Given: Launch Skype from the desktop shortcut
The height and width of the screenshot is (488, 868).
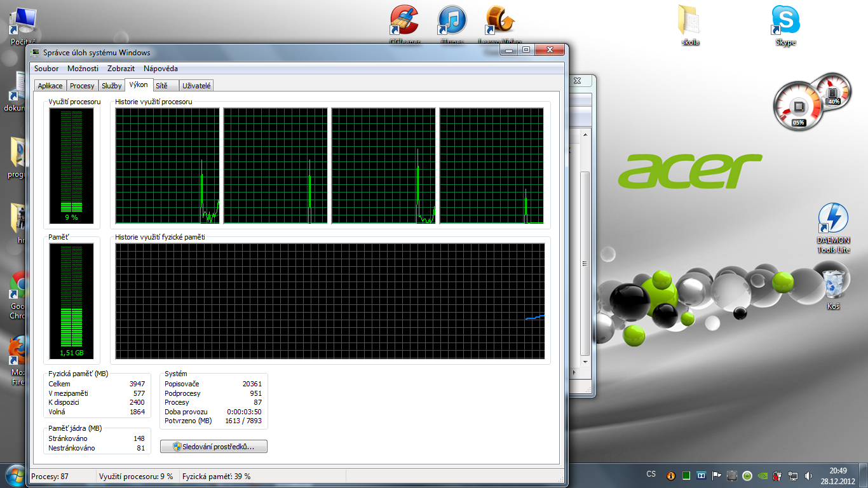Looking at the screenshot, I should pos(785,25).
